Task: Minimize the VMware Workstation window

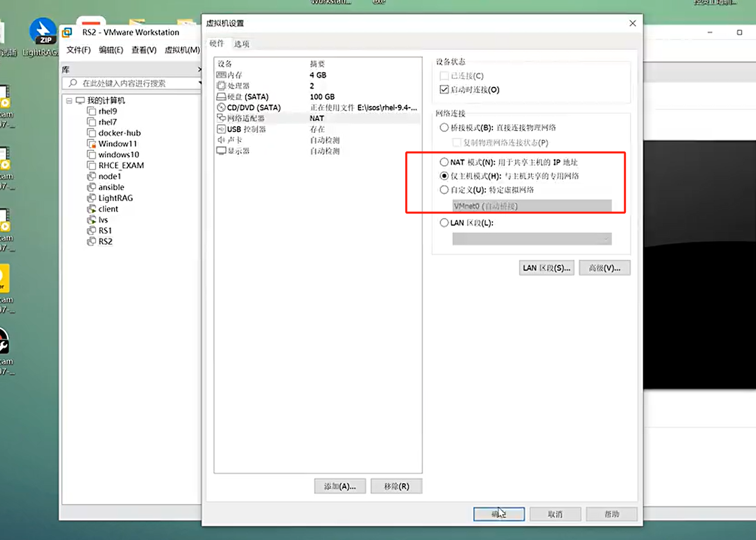Action: coord(710,32)
